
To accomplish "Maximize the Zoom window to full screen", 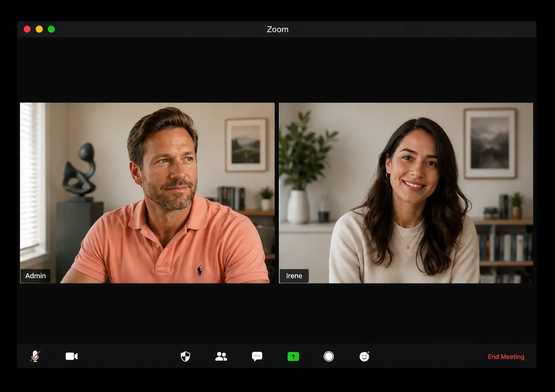I will 51,29.
